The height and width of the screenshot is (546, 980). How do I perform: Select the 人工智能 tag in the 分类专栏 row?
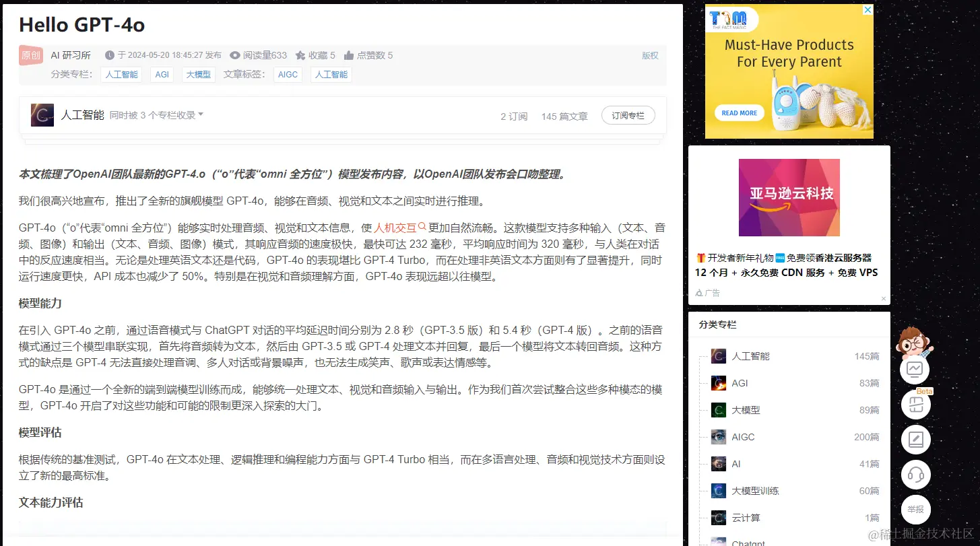pos(121,75)
